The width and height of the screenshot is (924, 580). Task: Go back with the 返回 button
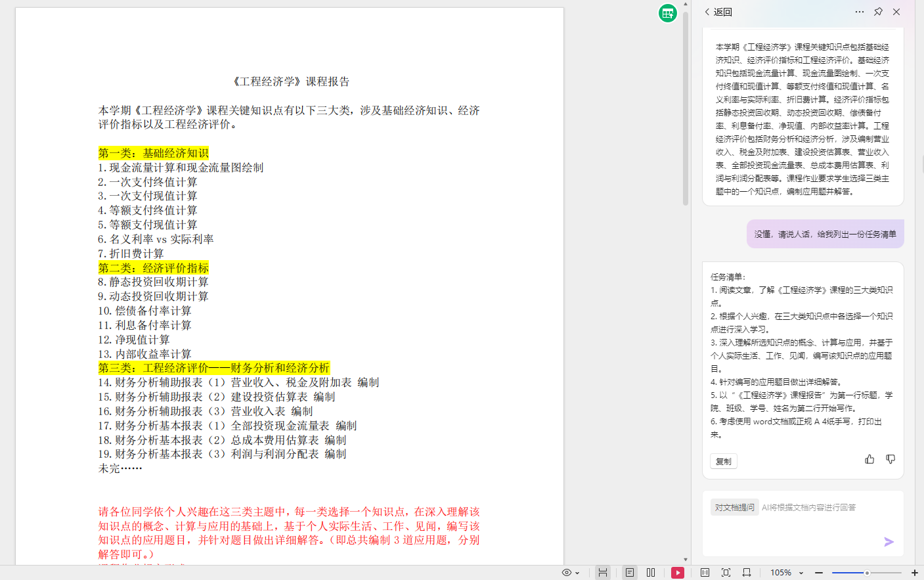tap(718, 12)
